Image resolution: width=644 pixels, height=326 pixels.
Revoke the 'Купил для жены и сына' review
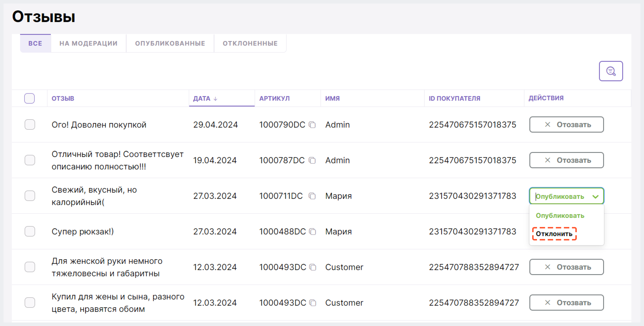[566, 303]
